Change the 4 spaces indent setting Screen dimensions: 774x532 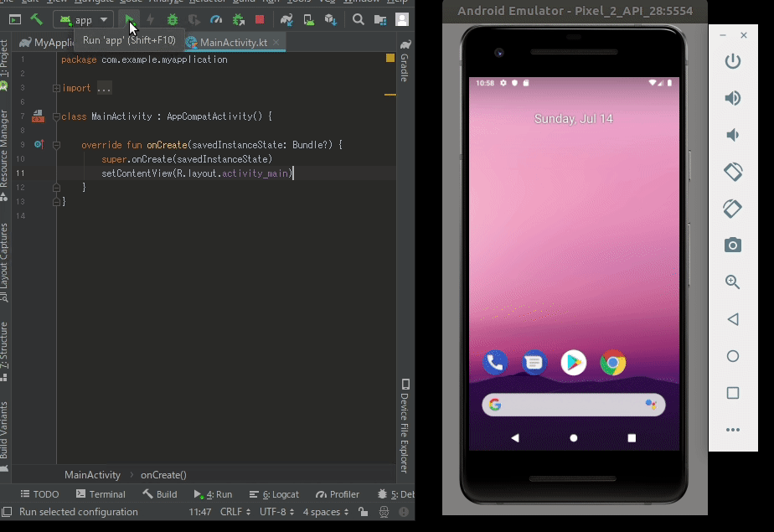click(x=326, y=512)
